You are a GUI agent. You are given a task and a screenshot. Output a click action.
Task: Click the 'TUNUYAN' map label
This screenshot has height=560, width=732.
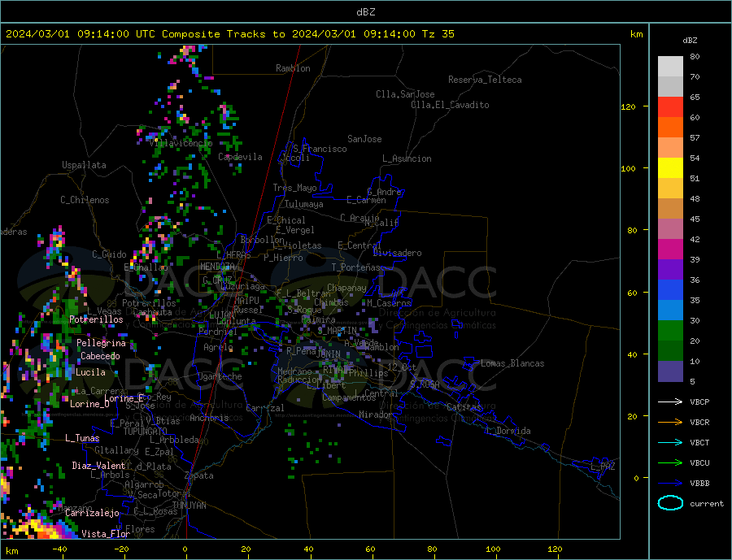(189, 506)
